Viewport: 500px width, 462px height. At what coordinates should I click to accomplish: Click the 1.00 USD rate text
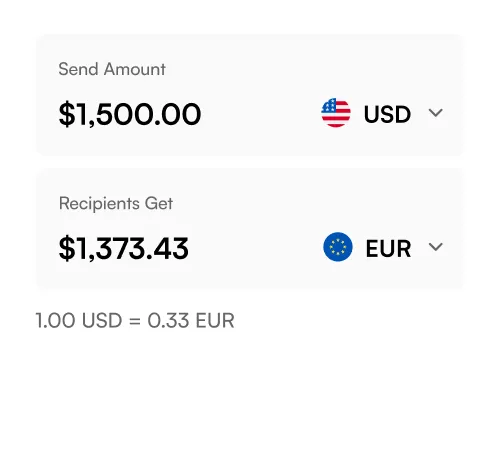[79, 320]
